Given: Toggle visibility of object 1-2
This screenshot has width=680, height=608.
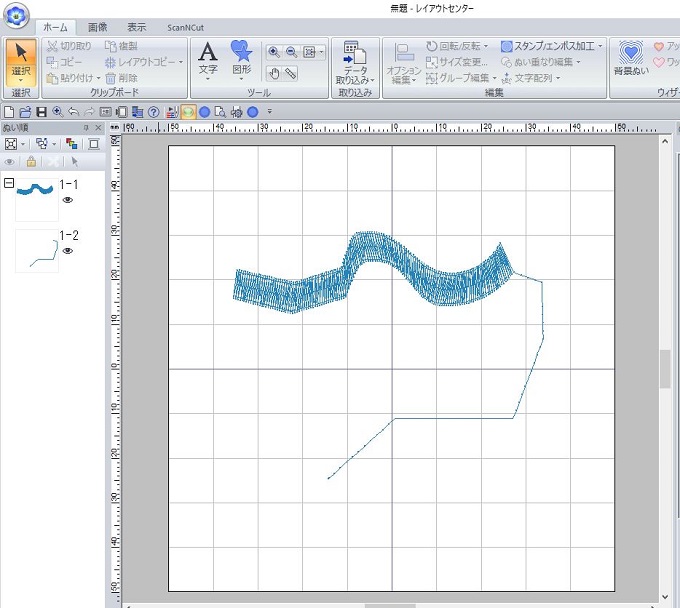Looking at the screenshot, I should point(68,251).
